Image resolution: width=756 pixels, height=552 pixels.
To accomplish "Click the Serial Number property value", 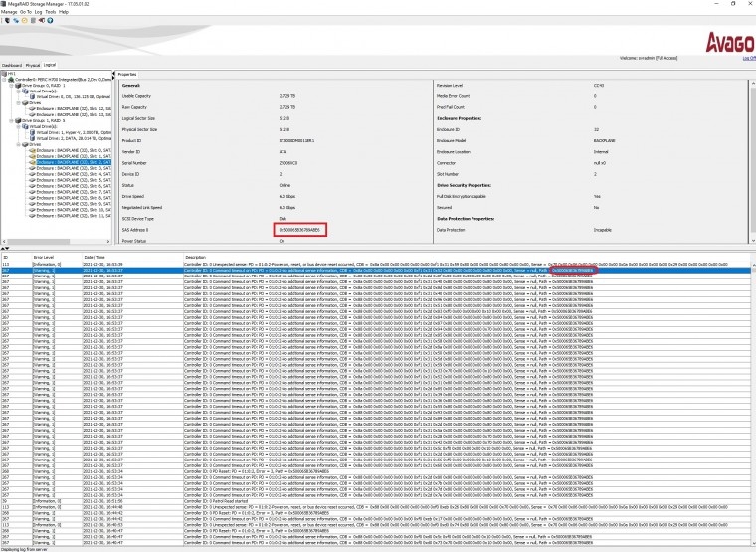I will (x=288, y=163).
